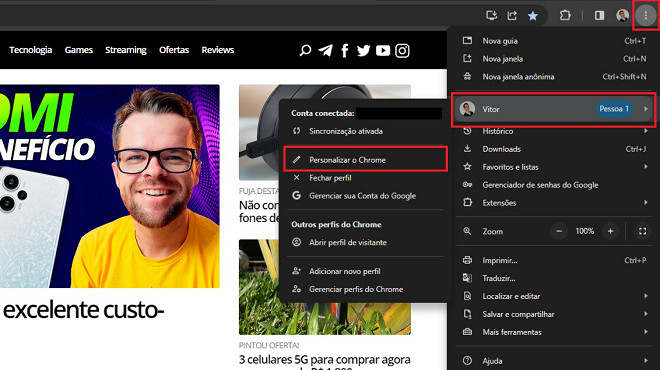Open the site's Instagram icon

pyautogui.click(x=402, y=51)
